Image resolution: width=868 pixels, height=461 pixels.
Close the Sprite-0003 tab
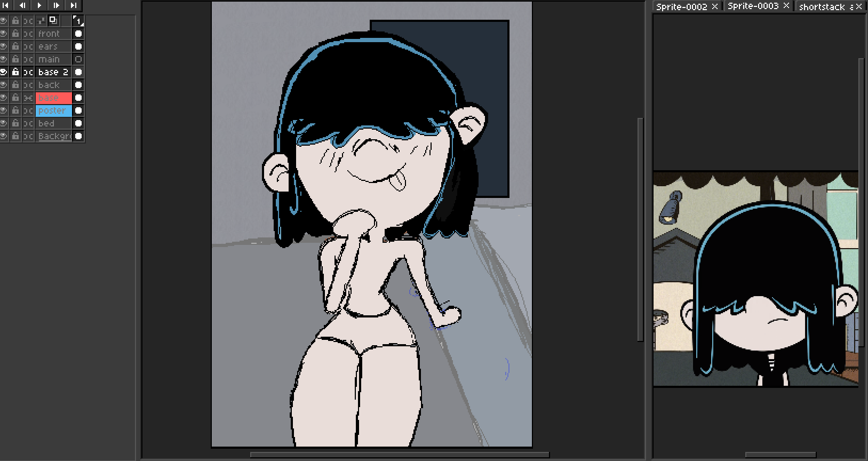tap(786, 6)
